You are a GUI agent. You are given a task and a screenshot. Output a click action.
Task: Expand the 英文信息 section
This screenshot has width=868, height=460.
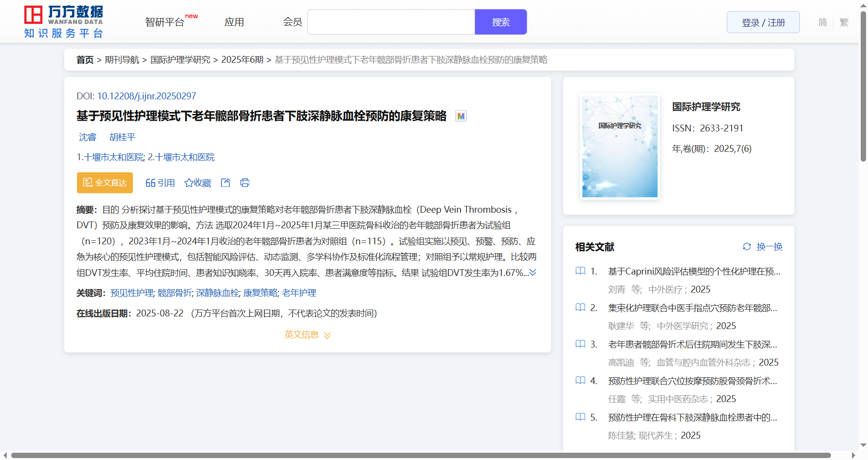pyautogui.click(x=307, y=335)
